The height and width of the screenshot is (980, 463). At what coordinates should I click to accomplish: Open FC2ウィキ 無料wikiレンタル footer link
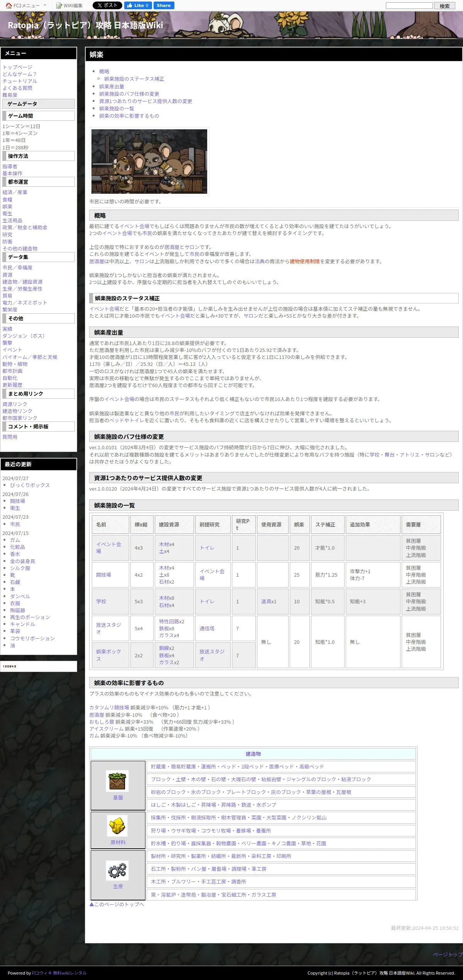click(59, 973)
